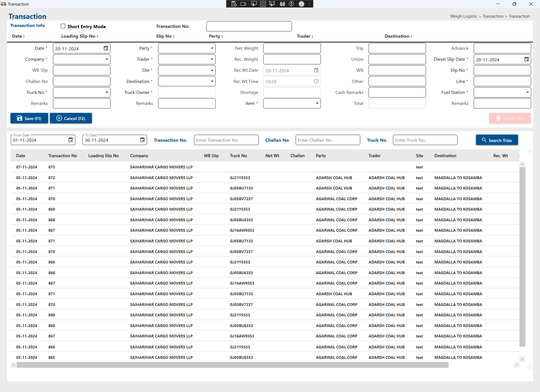Click the Save (F1) button
540x392 pixels.
click(x=29, y=118)
